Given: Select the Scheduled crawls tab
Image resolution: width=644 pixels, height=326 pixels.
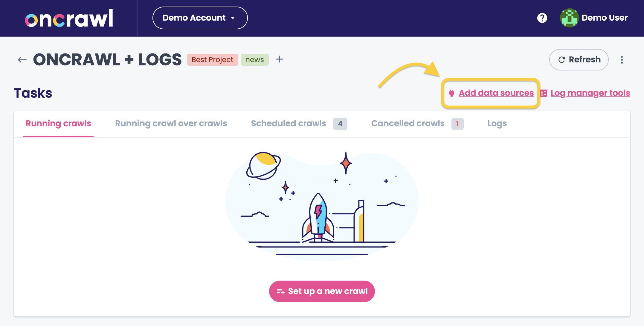Looking at the screenshot, I should coord(289,124).
